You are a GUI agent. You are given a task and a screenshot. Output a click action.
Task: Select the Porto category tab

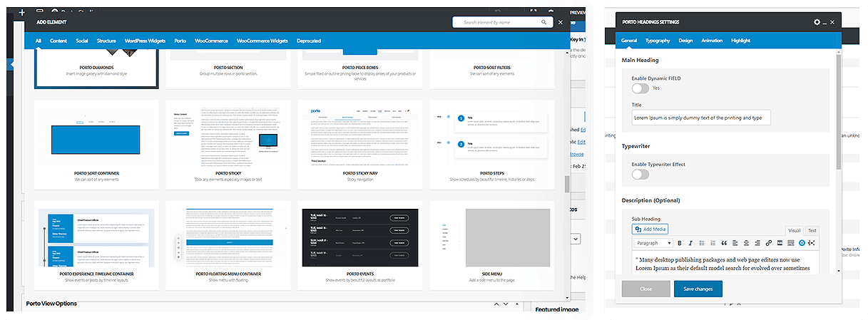click(x=180, y=41)
